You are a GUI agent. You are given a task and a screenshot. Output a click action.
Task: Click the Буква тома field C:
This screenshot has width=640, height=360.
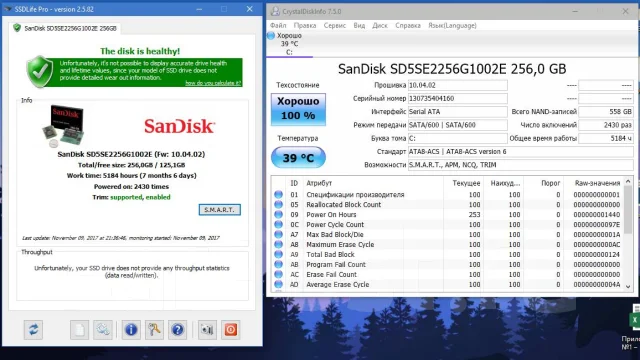[458, 138]
